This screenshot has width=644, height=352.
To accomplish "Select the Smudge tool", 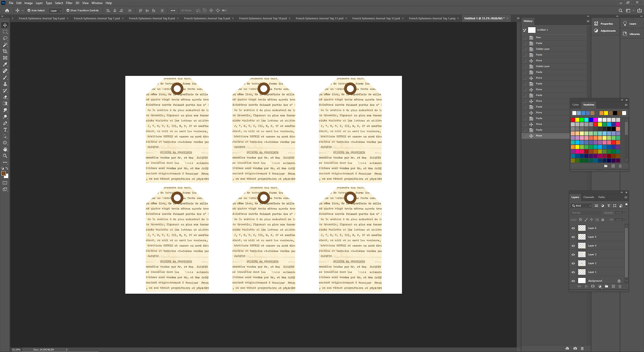I will [x=5, y=110].
